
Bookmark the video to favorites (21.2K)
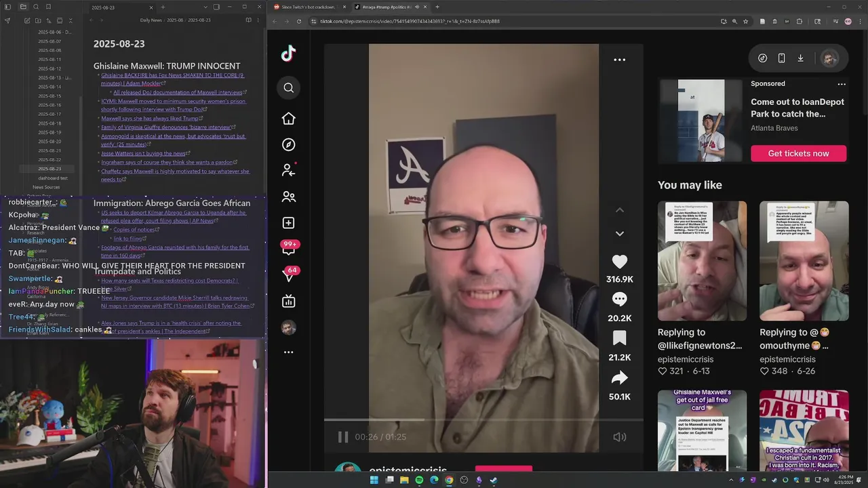(620, 338)
